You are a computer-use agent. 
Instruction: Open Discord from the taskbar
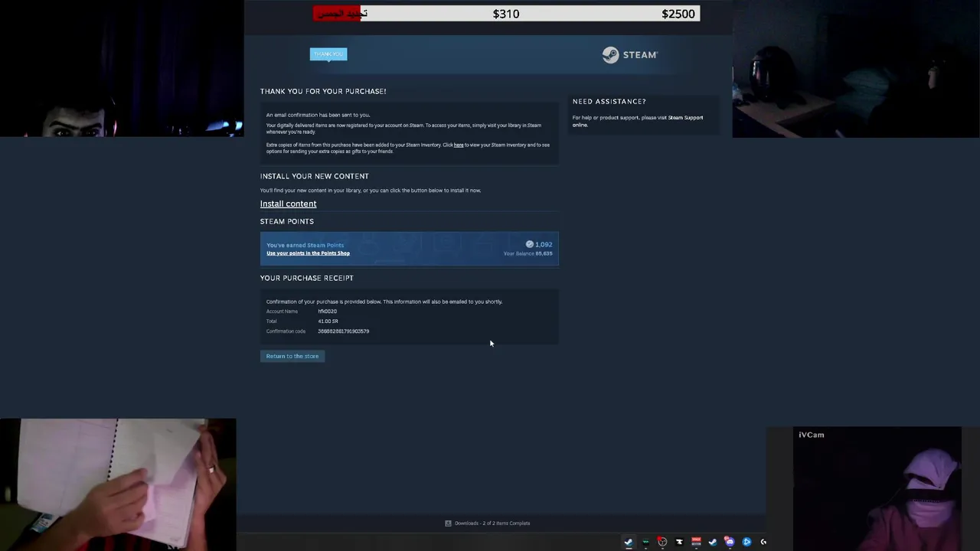click(x=730, y=542)
